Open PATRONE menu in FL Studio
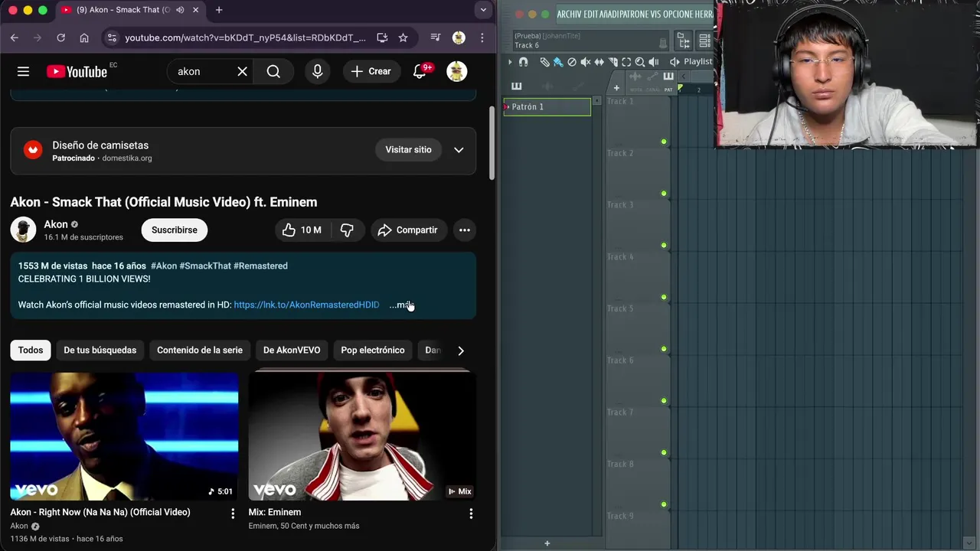Viewport: 980px width, 551px height. coord(634,14)
